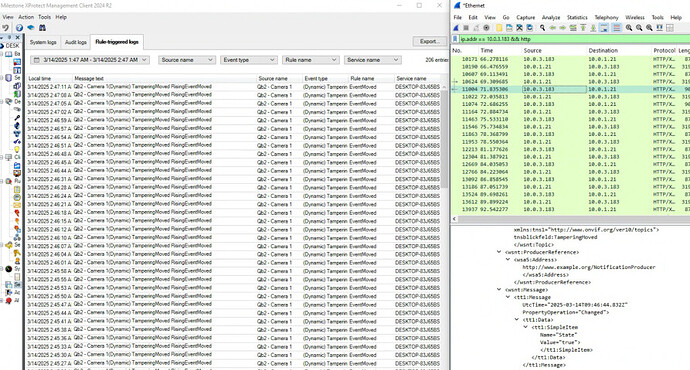
Task: Go forward in Wireshark packet history
Action: [x=562, y=28]
